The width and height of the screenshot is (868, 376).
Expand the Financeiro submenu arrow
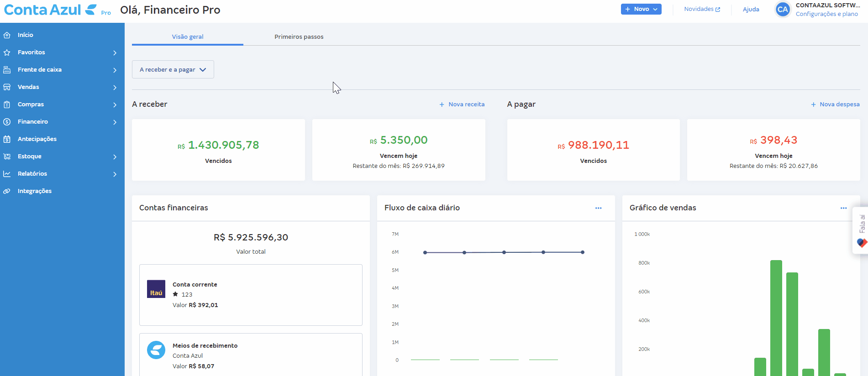coord(115,122)
